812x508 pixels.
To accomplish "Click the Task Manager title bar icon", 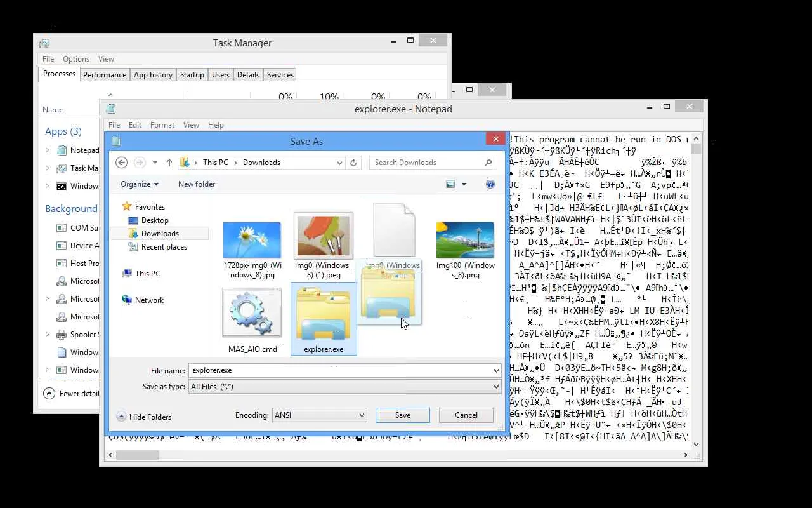I will [x=44, y=43].
